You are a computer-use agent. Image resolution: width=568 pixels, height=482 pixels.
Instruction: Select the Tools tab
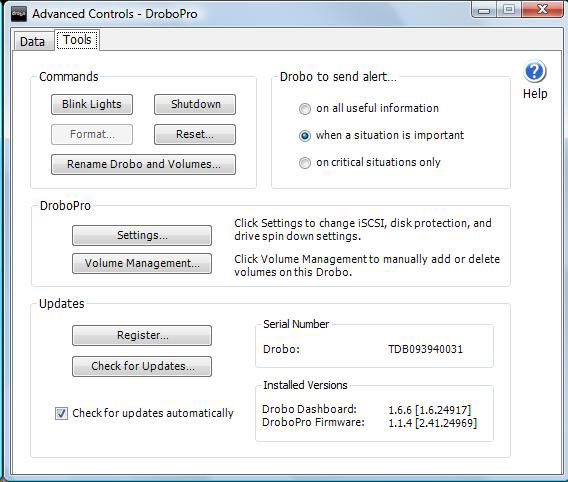coord(77,40)
